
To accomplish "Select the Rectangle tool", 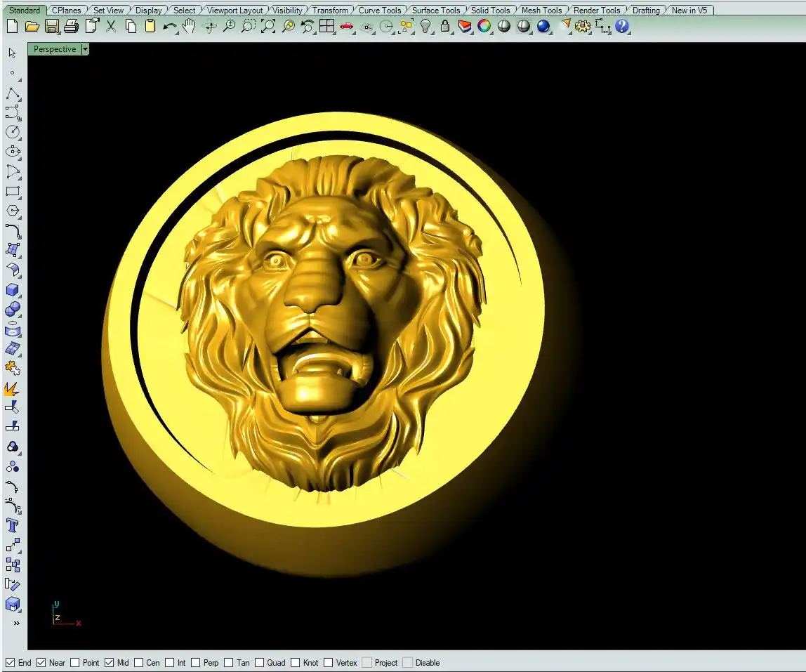I will point(13,191).
